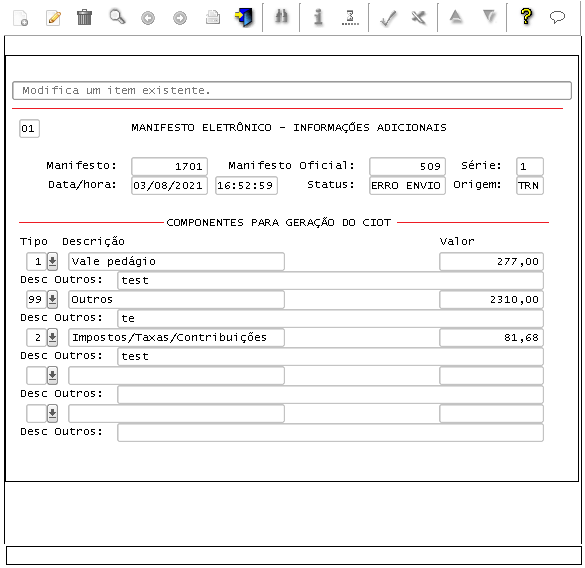Click the bottom status bar field
585x568 pixels.
coord(294,555)
